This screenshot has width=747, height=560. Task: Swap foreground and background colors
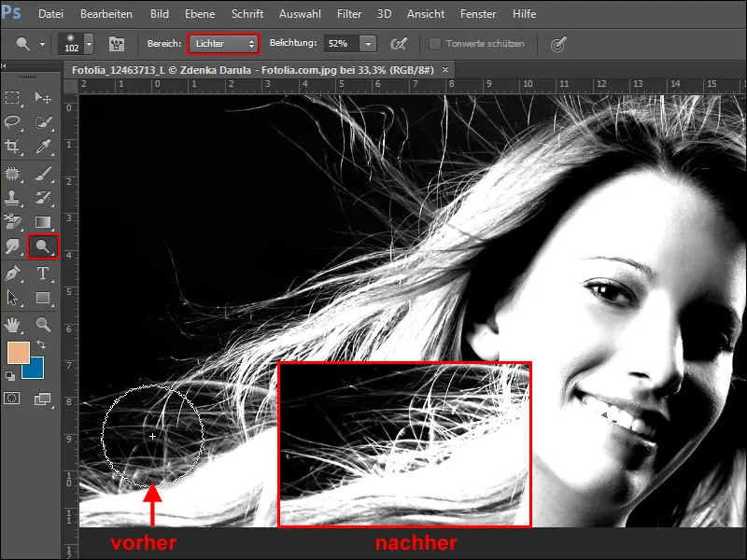[41, 343]
